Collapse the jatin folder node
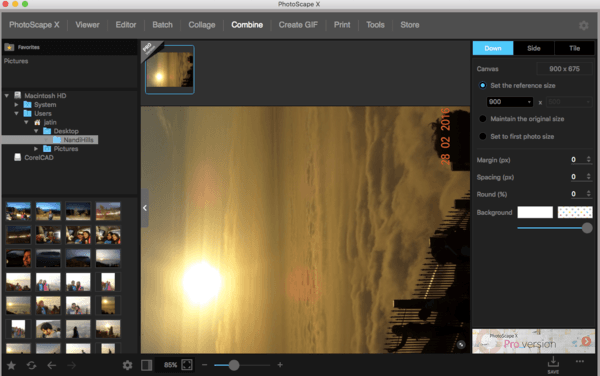The width and height of the screenshot is (600, 376). pyautogui.click(x=26, y=122)
